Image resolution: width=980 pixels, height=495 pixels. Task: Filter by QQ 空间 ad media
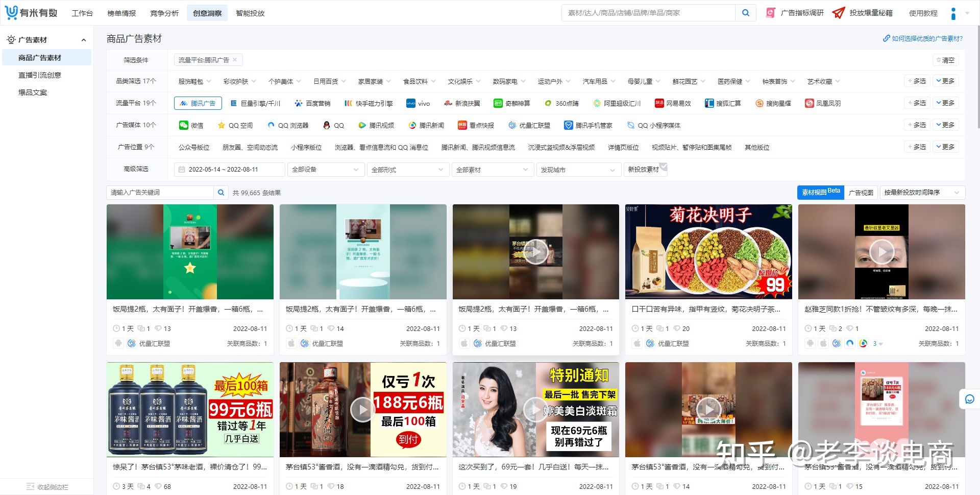tap(235, 125)
